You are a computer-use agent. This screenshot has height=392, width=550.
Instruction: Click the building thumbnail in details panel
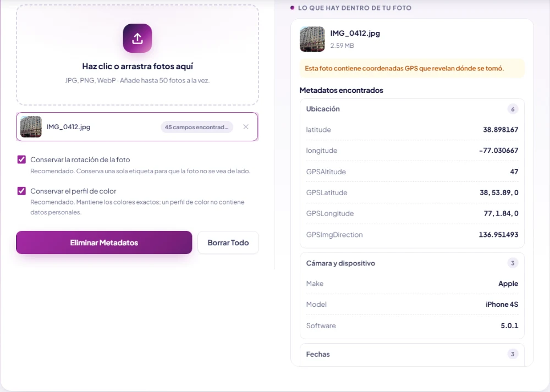pos(312,39)
